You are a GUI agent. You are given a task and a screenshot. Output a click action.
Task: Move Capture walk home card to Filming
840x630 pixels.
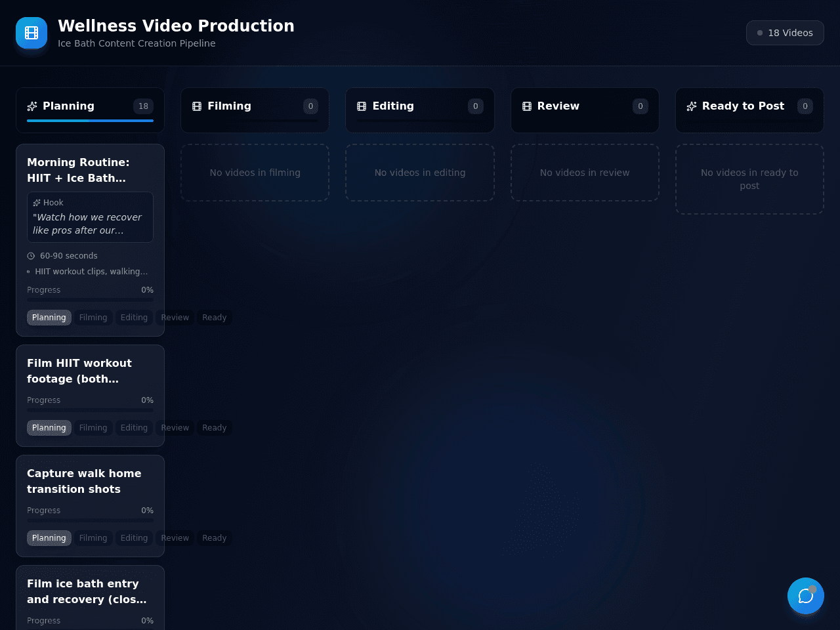[x=93, y=538]
